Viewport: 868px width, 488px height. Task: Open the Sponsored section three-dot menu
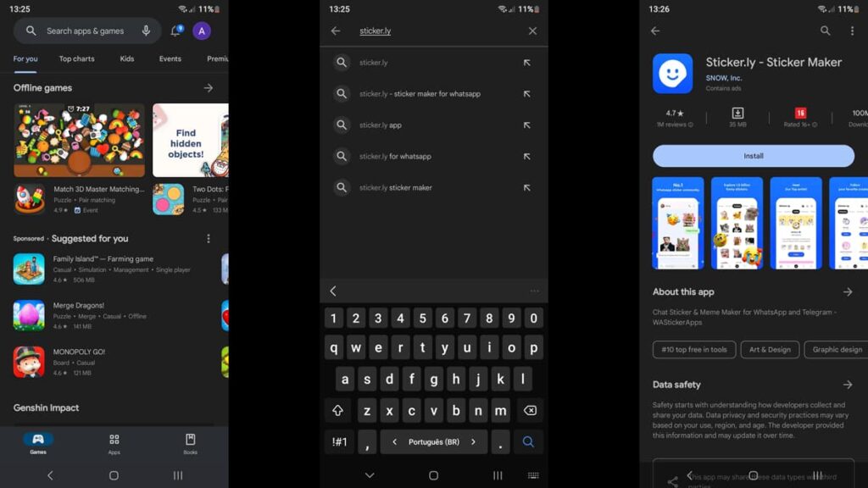click(x=209, y=239)
